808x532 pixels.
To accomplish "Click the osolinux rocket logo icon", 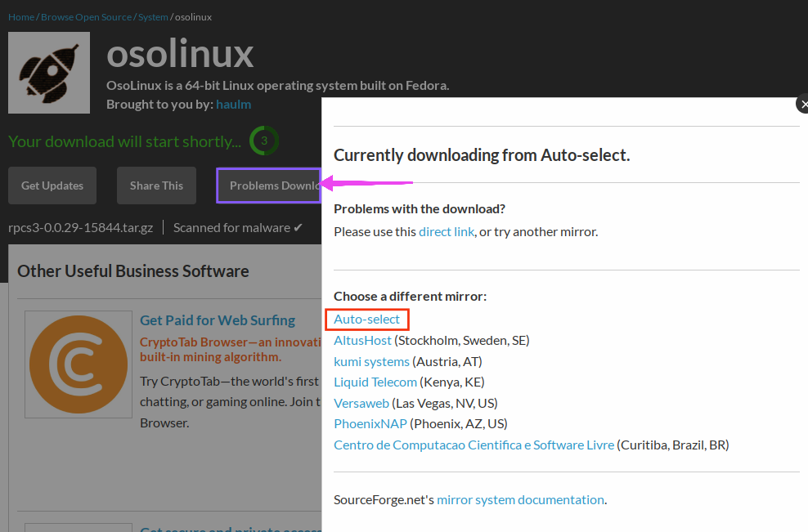I will click(x=49, y=73).
